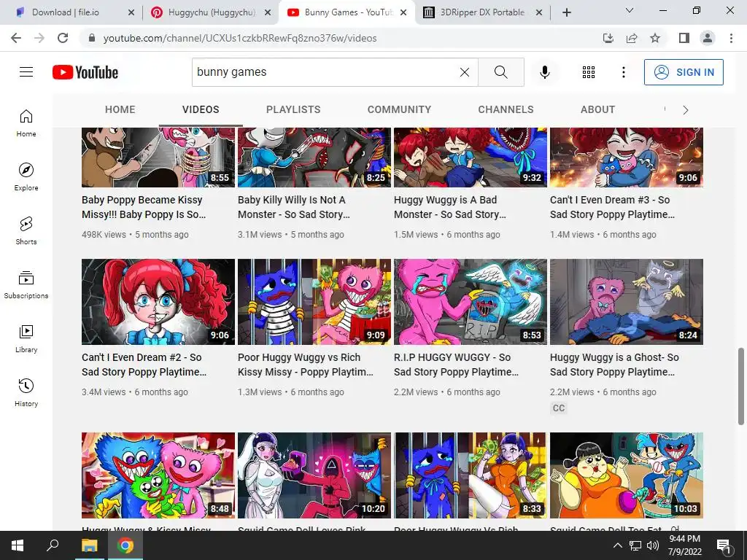Go to the YouTube logo home link
The height and width of the screenshot is (560, 747).
(85, 72)
